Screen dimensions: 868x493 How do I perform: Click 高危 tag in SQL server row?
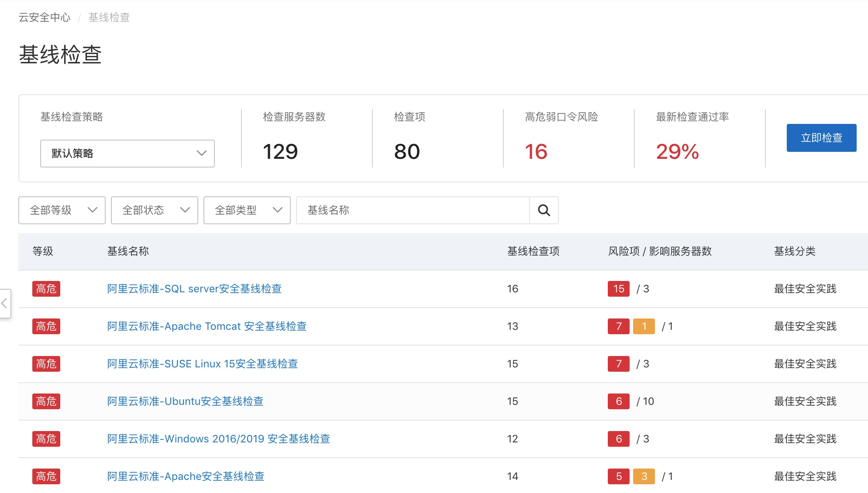[46, 289]
